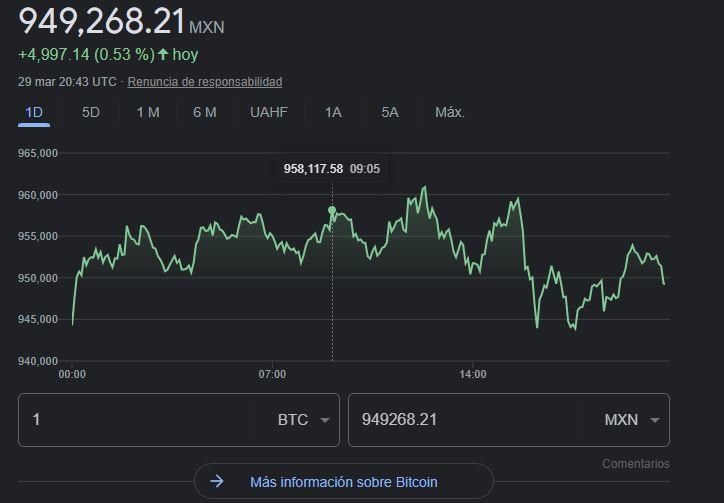Open Renuncia de responsabilidad link
This screenshot has width=724, height=503.
click(x=205, y=82)
